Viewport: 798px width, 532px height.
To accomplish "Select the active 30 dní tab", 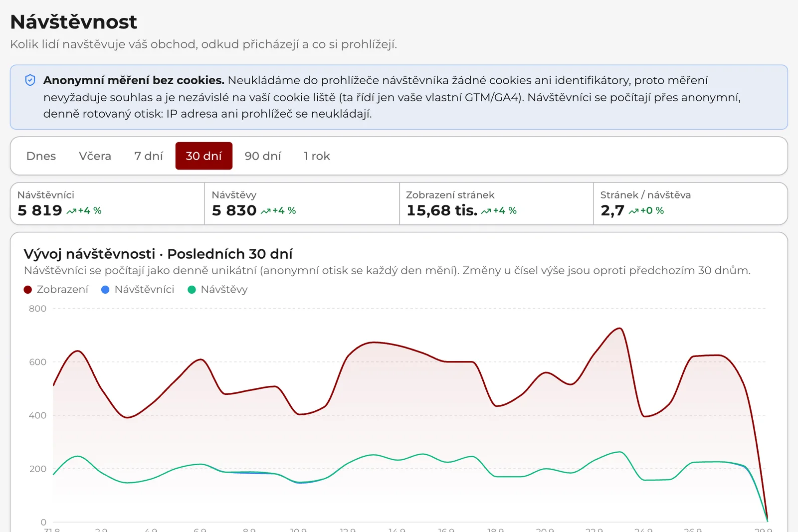I will [x=204, y=156].
